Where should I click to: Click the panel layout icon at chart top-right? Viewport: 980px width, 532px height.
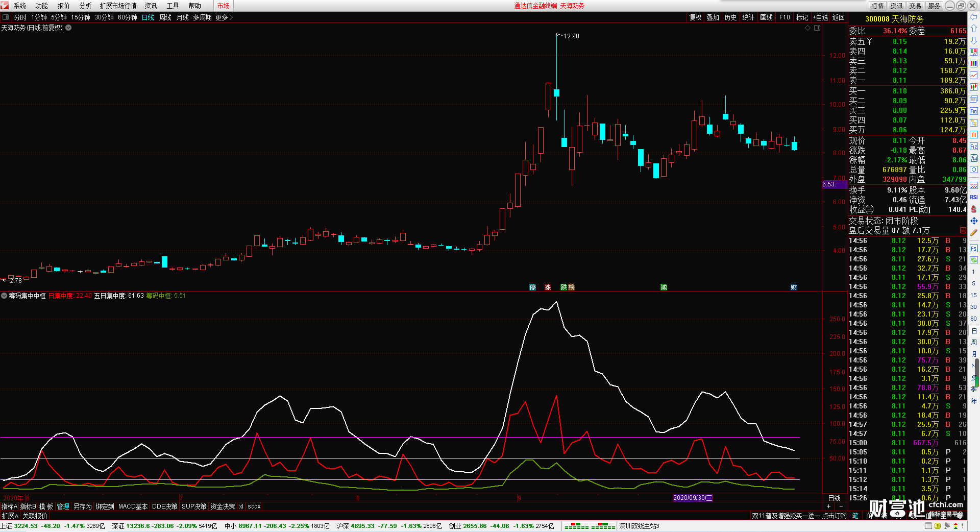point(817,28)
